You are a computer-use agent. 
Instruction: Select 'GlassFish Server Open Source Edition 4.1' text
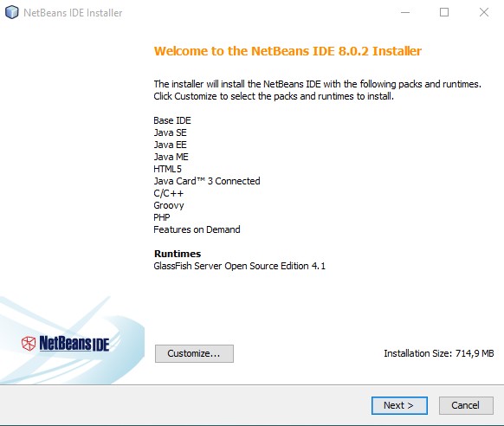click(240, 266)
